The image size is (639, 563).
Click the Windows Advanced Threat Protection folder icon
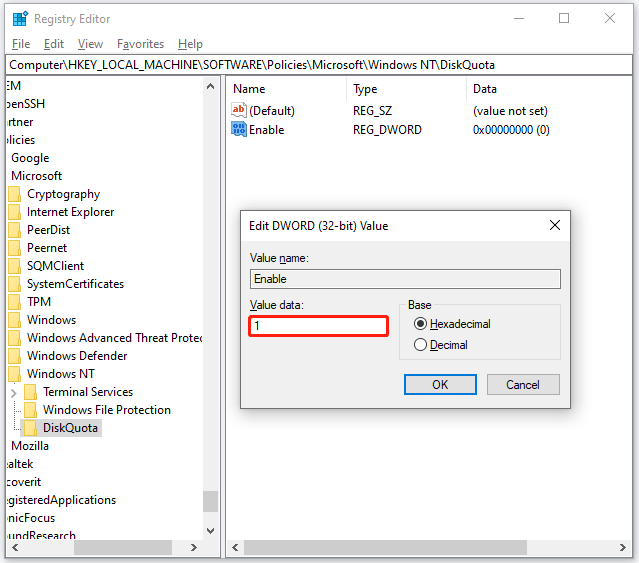[x=14, y=338]
